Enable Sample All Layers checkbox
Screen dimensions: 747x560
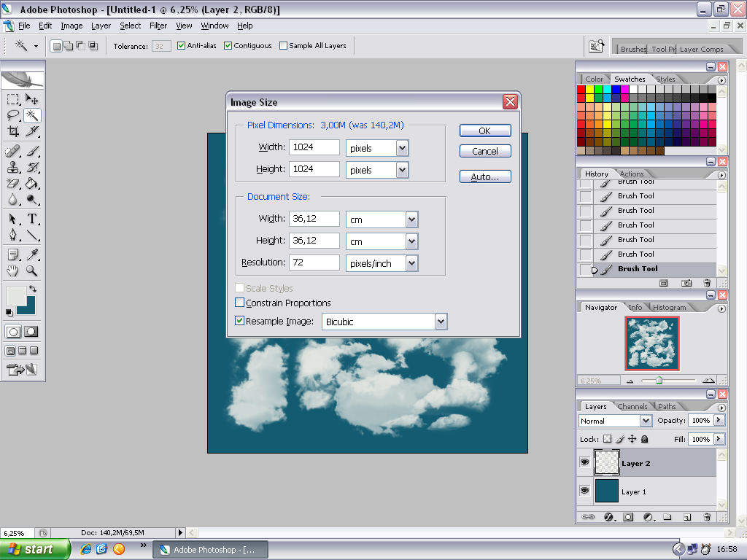[283, 46]
